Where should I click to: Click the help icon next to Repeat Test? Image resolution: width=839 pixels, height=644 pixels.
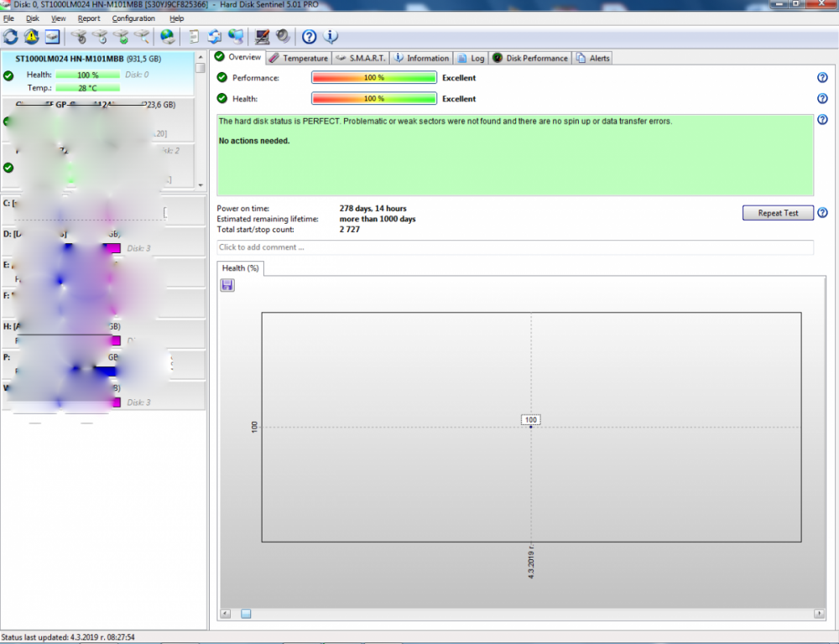click(x=822, y=213)
